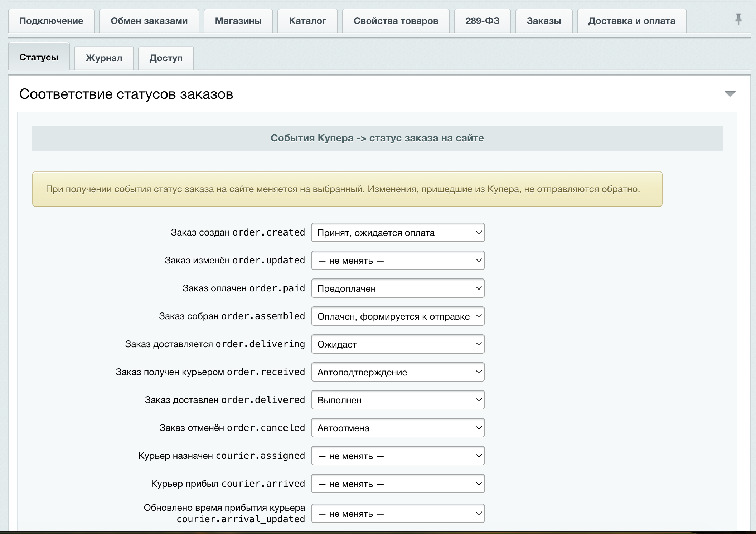756x534 pixels.
Task: Switch to the Заказы tab
Action: (x=544, y=21)
